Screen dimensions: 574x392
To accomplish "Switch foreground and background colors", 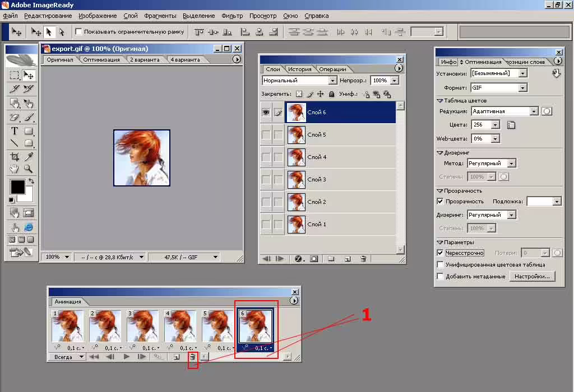I will 31,181.
